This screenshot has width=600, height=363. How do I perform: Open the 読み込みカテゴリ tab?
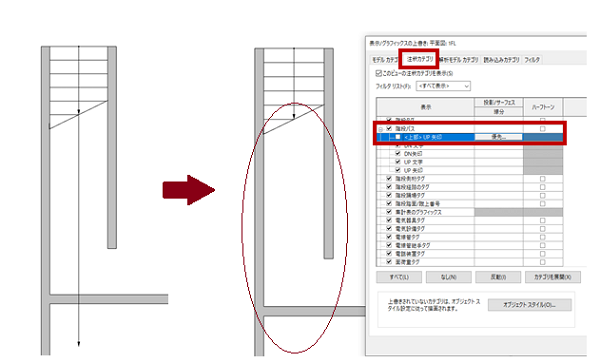(x=501, y=60)
